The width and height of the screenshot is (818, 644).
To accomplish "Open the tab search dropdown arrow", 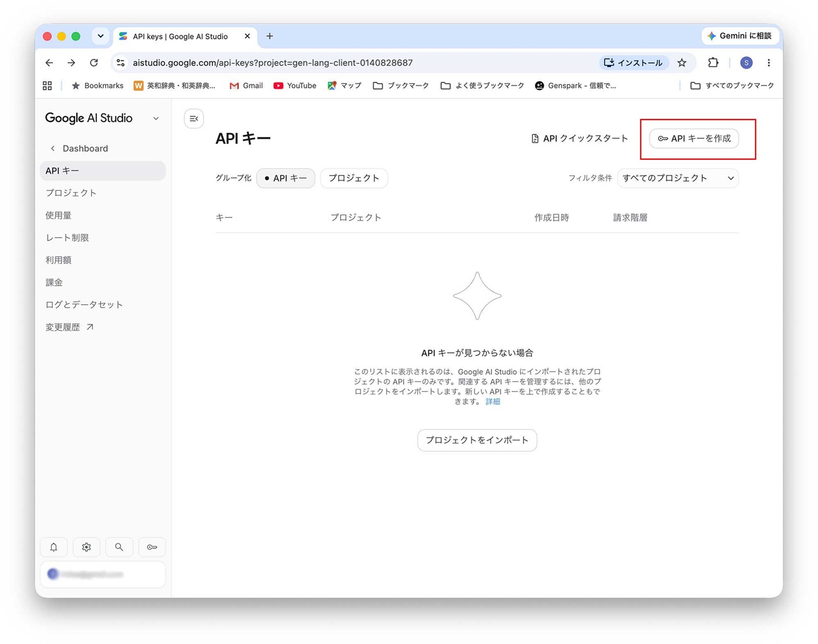I will pos(101,36).
